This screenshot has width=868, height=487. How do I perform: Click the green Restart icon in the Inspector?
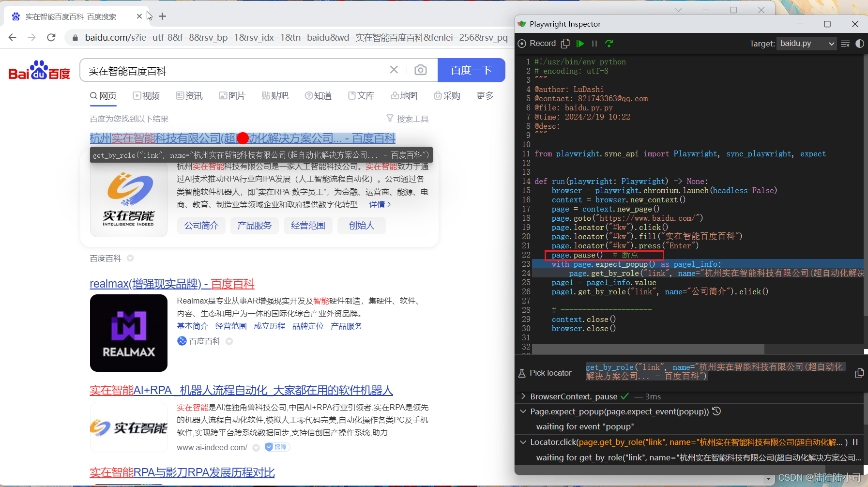609,43
